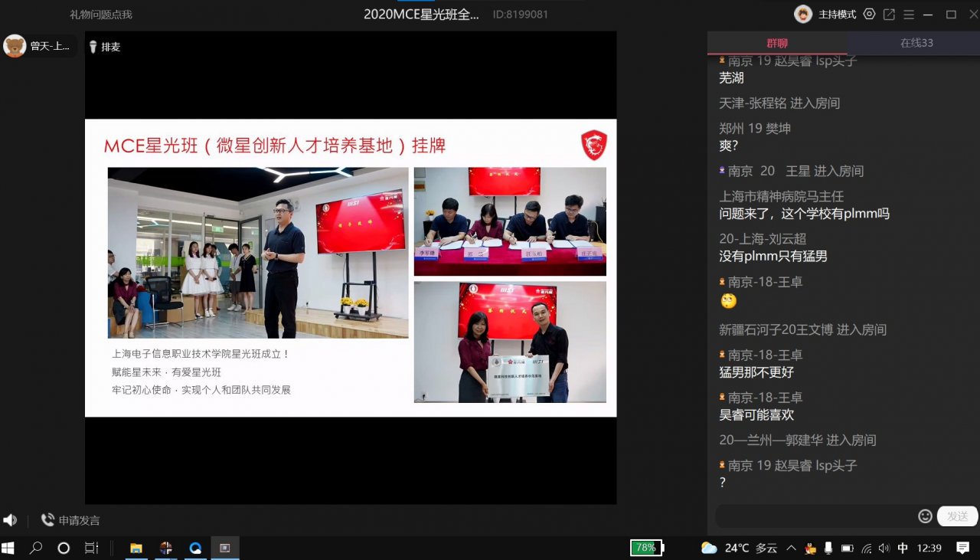980x560 pixels.
Task: Open the weather widget 24°C 多云
Action: point(739,548)
